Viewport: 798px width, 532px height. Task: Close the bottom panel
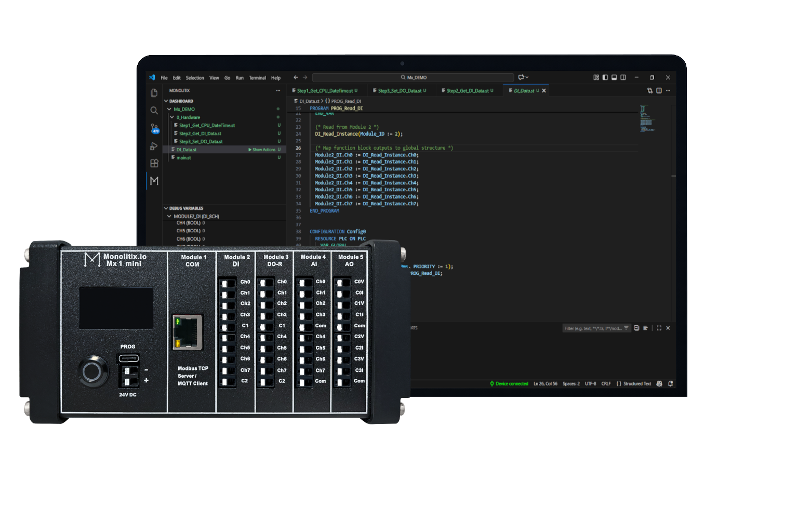[668, 328]
